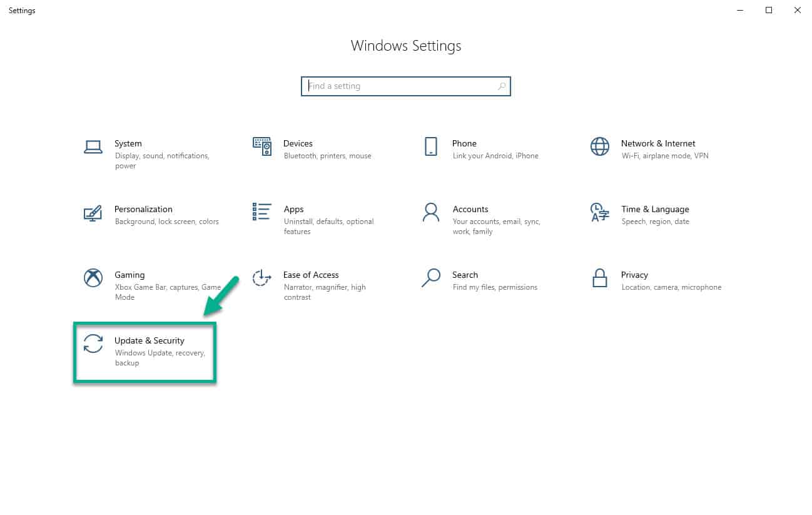
Task: Open the Privacy padlock icon
Action: tap(600, 278)
